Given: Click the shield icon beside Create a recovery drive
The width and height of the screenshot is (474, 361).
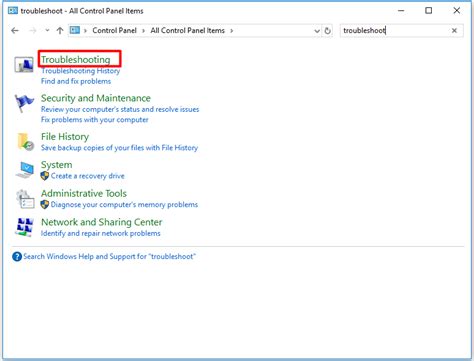Looking at the screenshot, I should click(x=45, y=176).
